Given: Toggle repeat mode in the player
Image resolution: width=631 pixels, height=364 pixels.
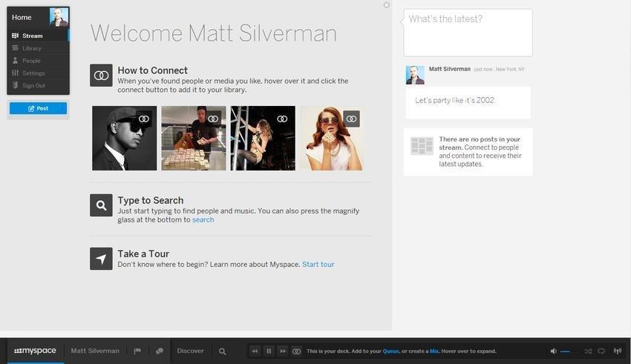Looking at the screenshot, I should click(602, 351).
